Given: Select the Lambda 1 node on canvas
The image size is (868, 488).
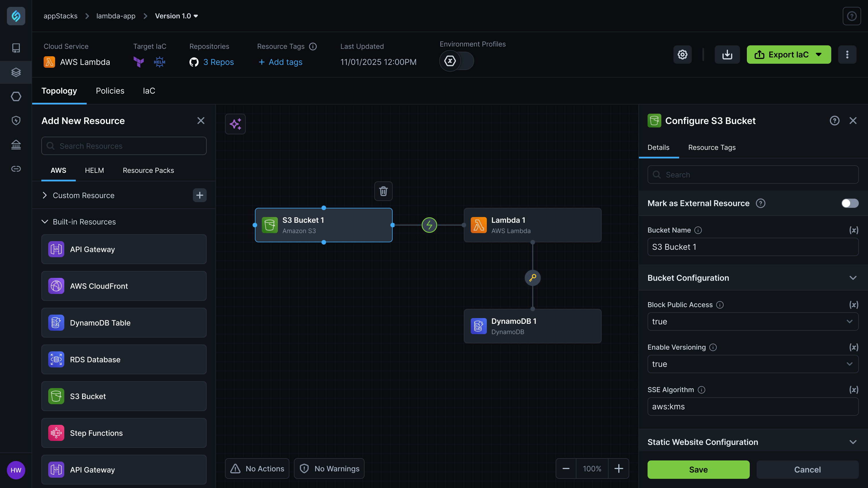Looking at the screenshot, I should click(532, 225).
